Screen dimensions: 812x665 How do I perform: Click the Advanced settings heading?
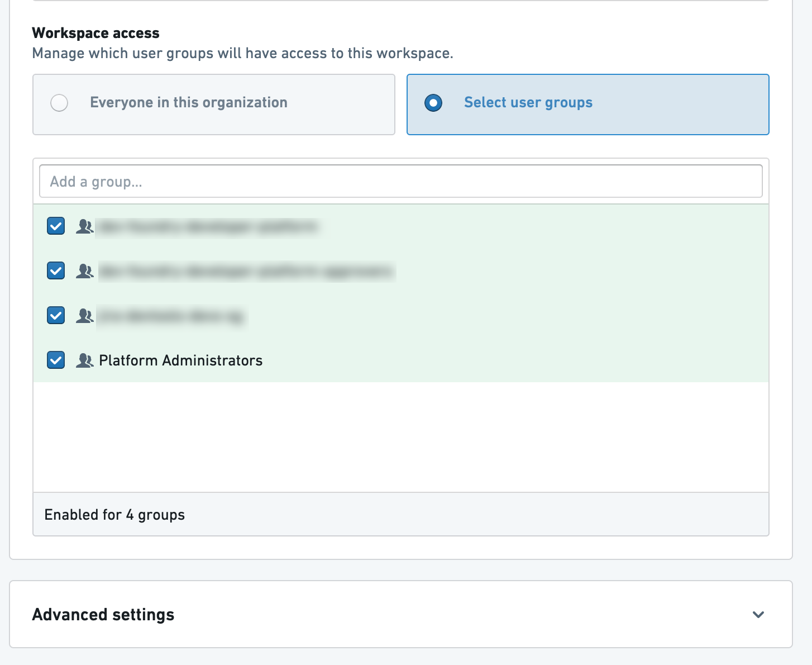coord(103,615)
